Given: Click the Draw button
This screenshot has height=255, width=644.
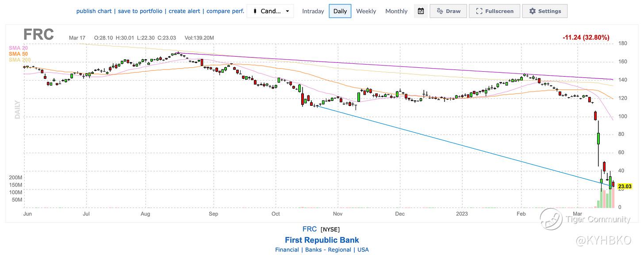Looking at the screenshot, I should (448, 11).
